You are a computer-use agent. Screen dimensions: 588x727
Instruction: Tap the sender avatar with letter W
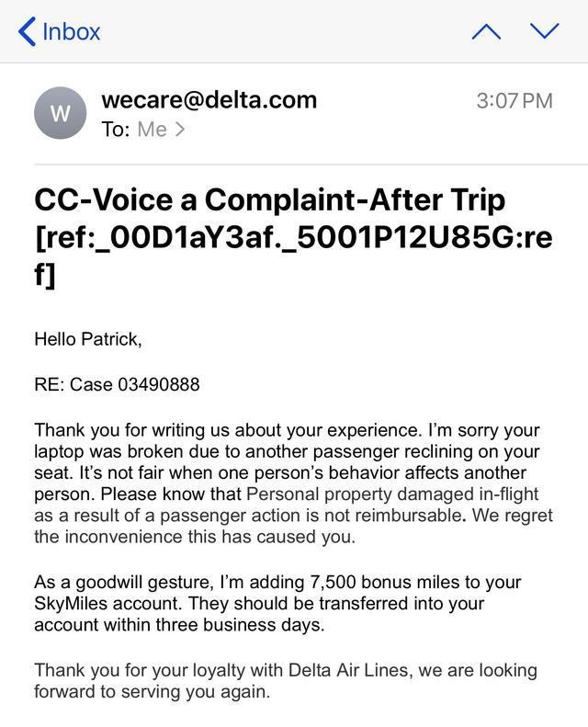pyautogui.click(x=60, y=114)
